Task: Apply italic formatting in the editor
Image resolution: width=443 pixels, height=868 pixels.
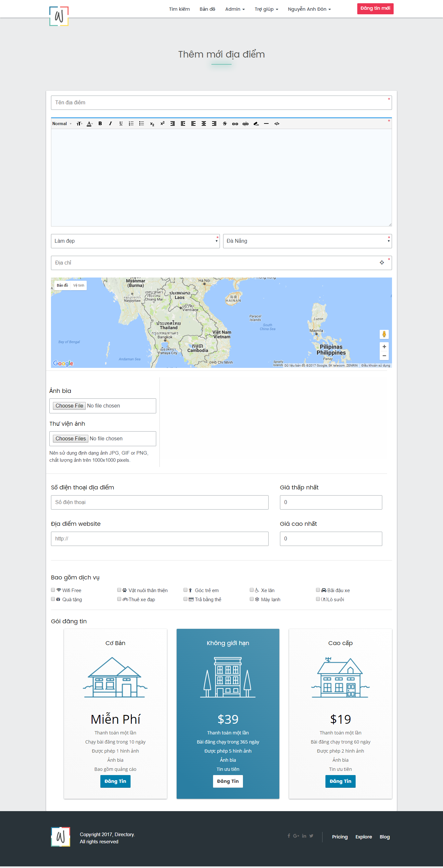Action: [110, 124]
